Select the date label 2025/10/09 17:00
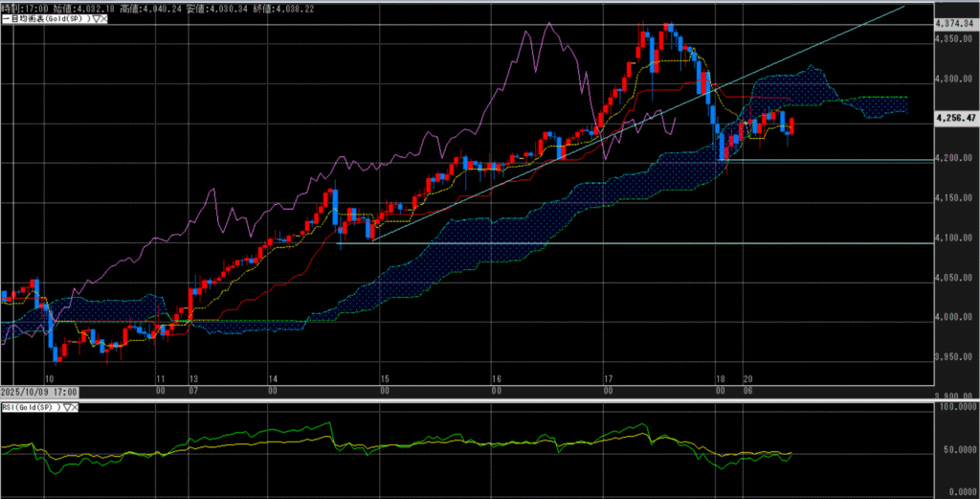The width and height of the screenshot is (980, 499). (39, 393)
